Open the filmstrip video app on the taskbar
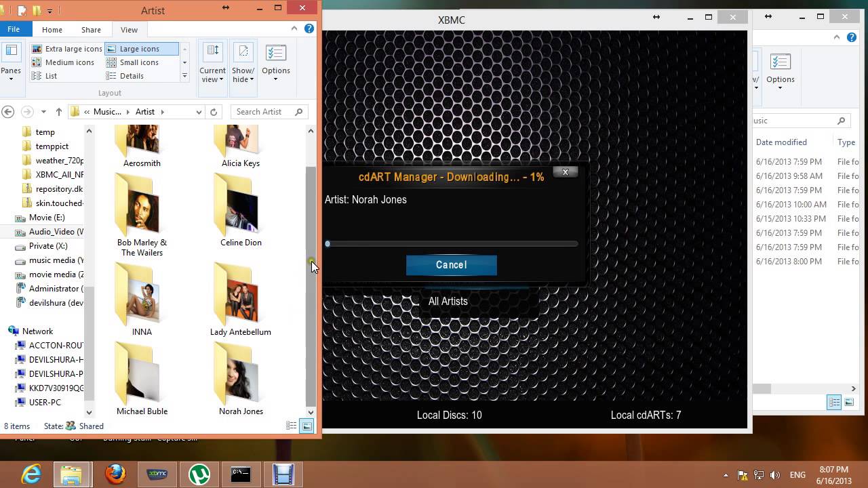This screenshot has height=488, width=868. pos(283,474)
